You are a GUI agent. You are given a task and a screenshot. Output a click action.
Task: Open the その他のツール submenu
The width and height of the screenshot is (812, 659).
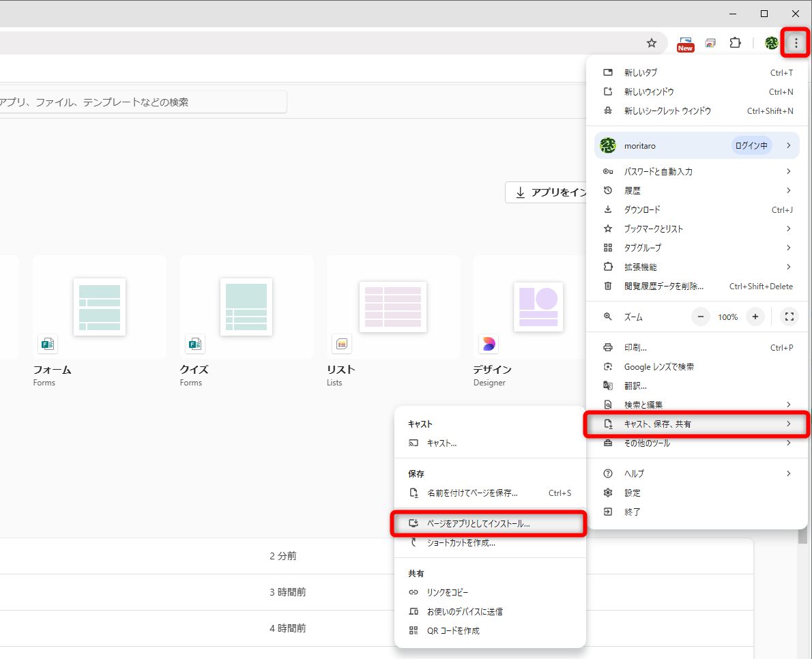pyautogui.click(x=646, y=443)
